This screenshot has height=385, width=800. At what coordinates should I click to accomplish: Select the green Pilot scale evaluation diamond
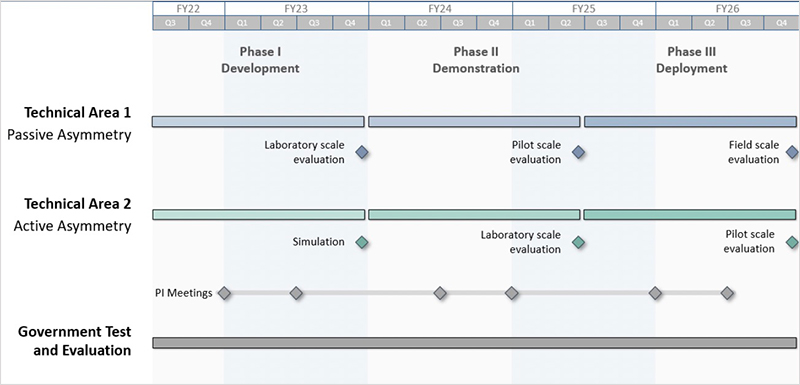pyautogui.click(x=792, y=242)
